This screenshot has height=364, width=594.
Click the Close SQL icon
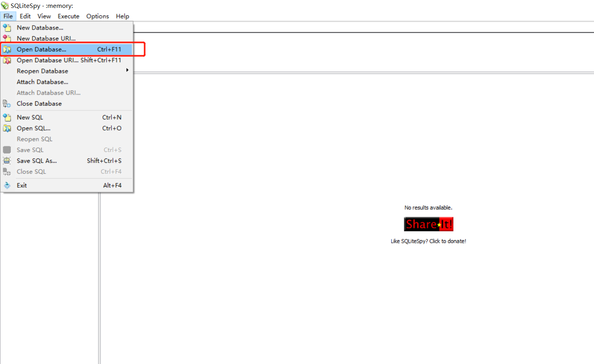[x=7, y=172]
